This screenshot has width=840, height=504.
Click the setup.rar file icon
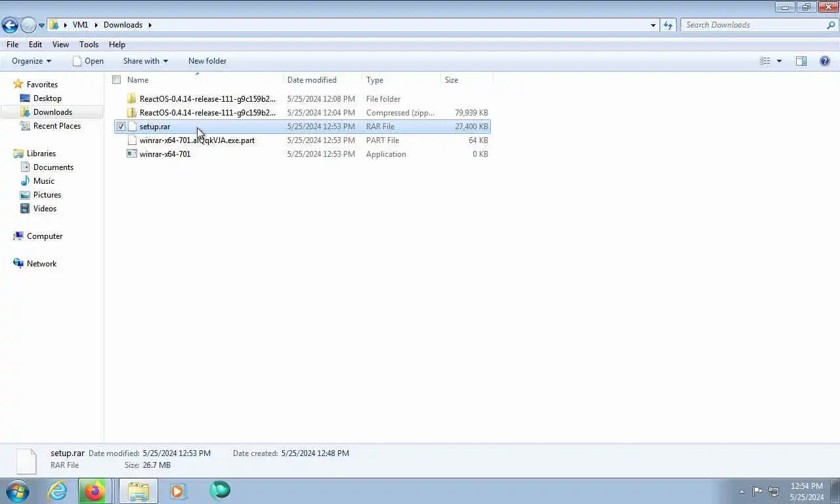point(132,127)
